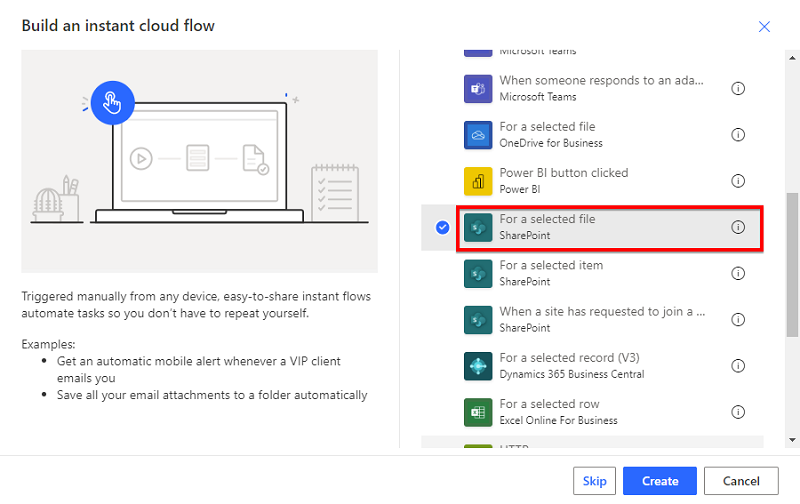800x504 pixels.
Task: Uncheck the selected SharePoint file trigger checkmark
Action: (442, 228)
